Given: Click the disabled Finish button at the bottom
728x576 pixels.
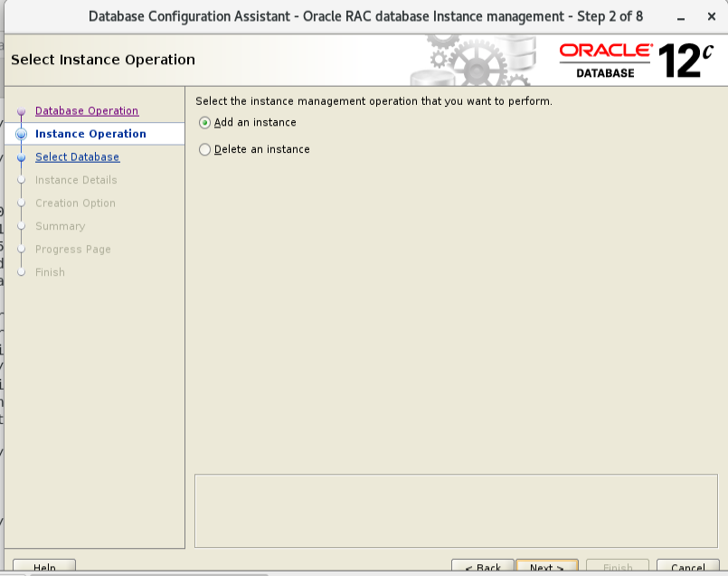Looking at the screenshot, I should (x=618, y=567).
